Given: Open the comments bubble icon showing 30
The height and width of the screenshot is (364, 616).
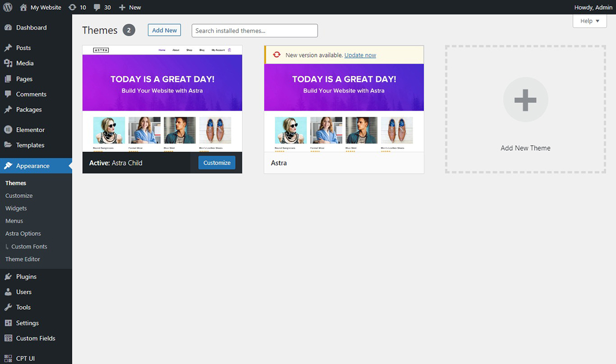Looking at the screenshot, I should point(97,7).
